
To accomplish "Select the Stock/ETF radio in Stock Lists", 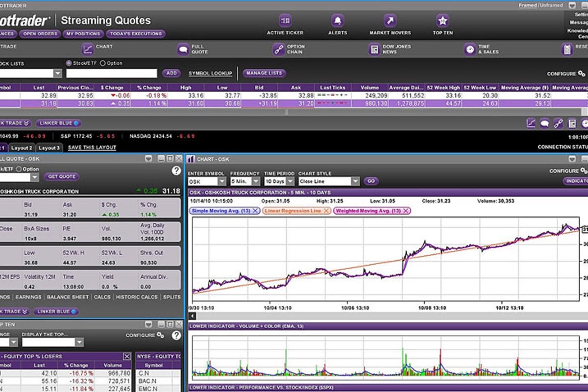I will [x=69, y=63].
